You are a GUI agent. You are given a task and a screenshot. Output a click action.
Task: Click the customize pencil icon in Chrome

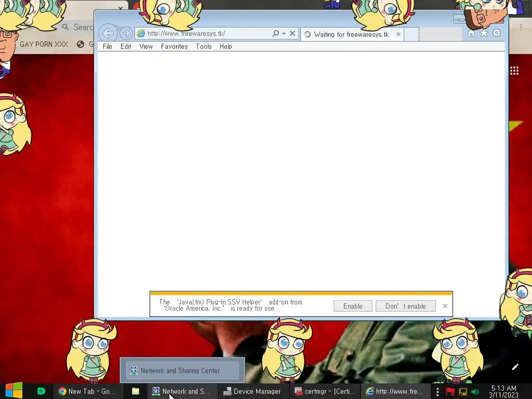(515, 367)
